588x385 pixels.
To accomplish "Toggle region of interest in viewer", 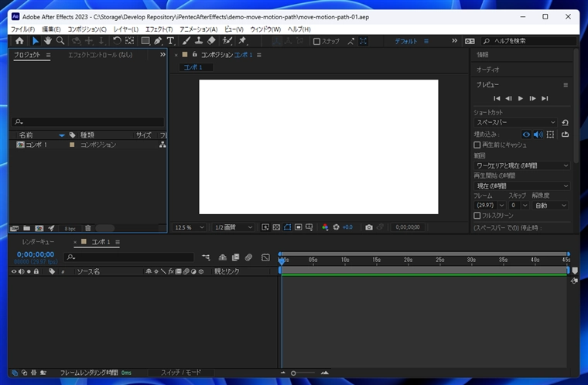I will pyautogui.click(x=298, y=227).
